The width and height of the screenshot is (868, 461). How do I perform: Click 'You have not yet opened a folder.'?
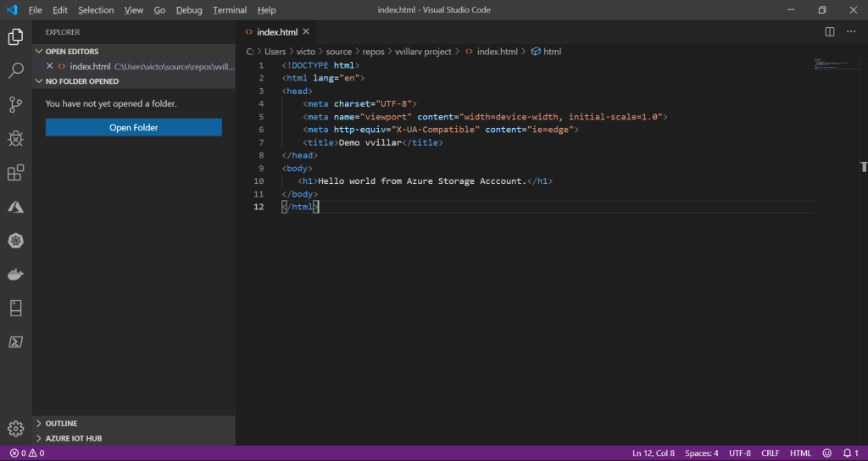pos(111,103)
